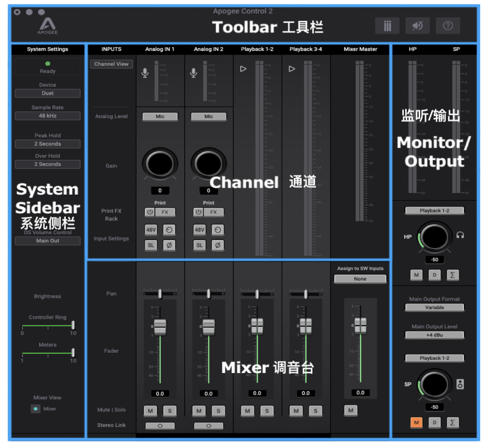Toggle Stereo Link for Analog IN 1
This screenshot has width=486, height=448.
160,425
